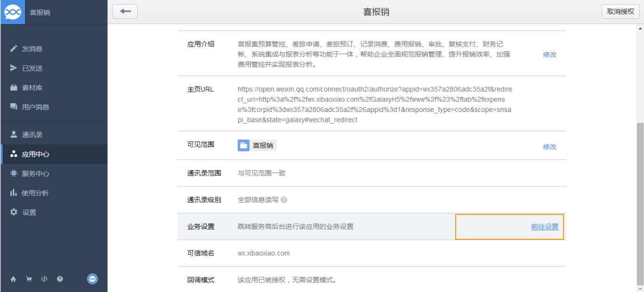This screenshot has height=292, width=644.
Task: Open 服务中心 from the sidebar
Action: coord(35,174)
